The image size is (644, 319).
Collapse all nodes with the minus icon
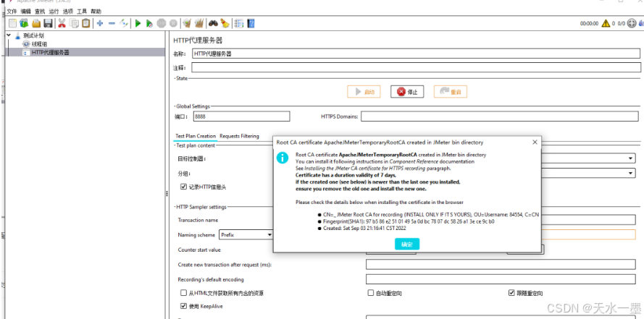point(112,24)
